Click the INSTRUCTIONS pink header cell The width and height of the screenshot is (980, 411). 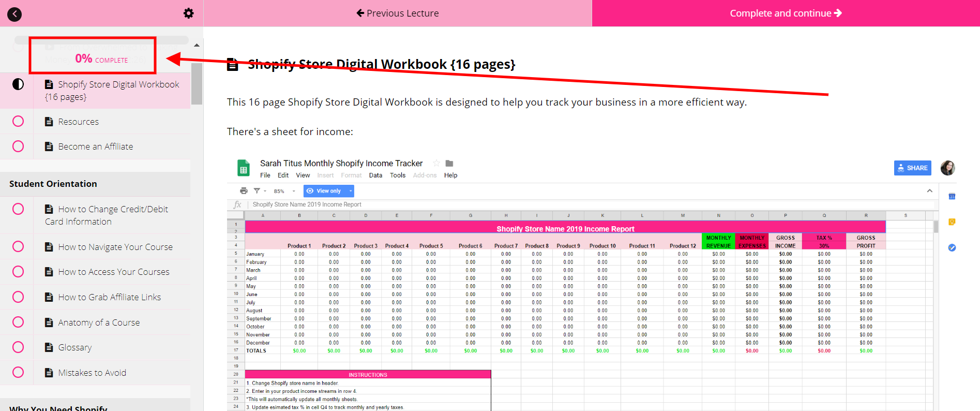tap(368, 375)
